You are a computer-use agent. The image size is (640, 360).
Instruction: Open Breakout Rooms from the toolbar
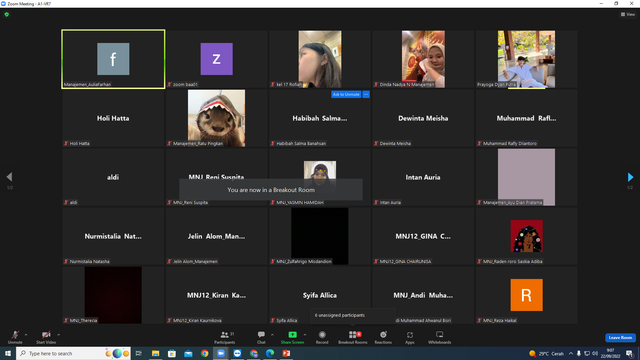click(x=353, y=337)
